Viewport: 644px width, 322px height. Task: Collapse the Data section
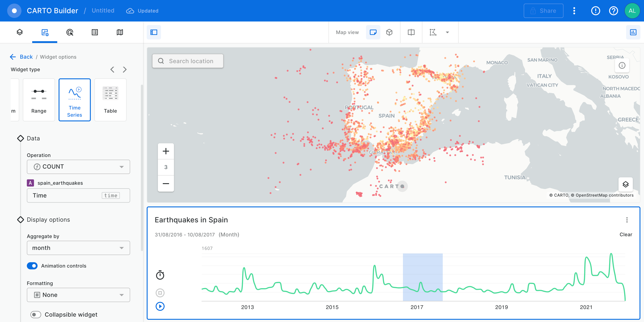21,138
